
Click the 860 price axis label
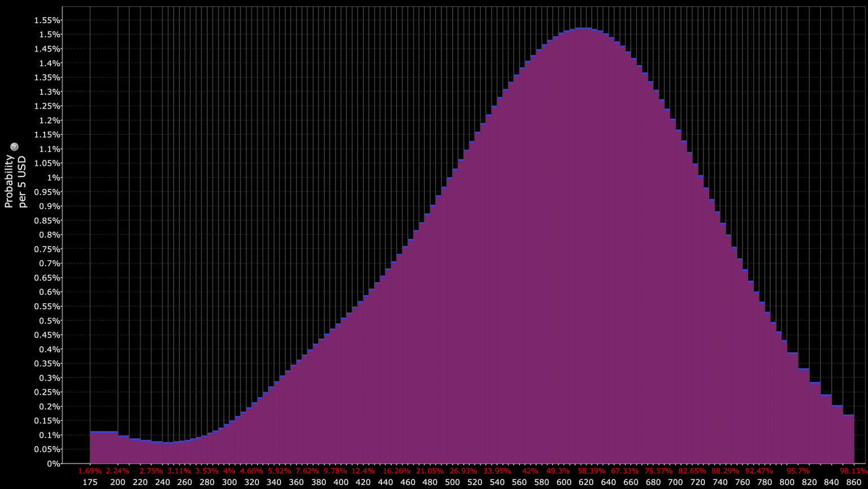853,482
